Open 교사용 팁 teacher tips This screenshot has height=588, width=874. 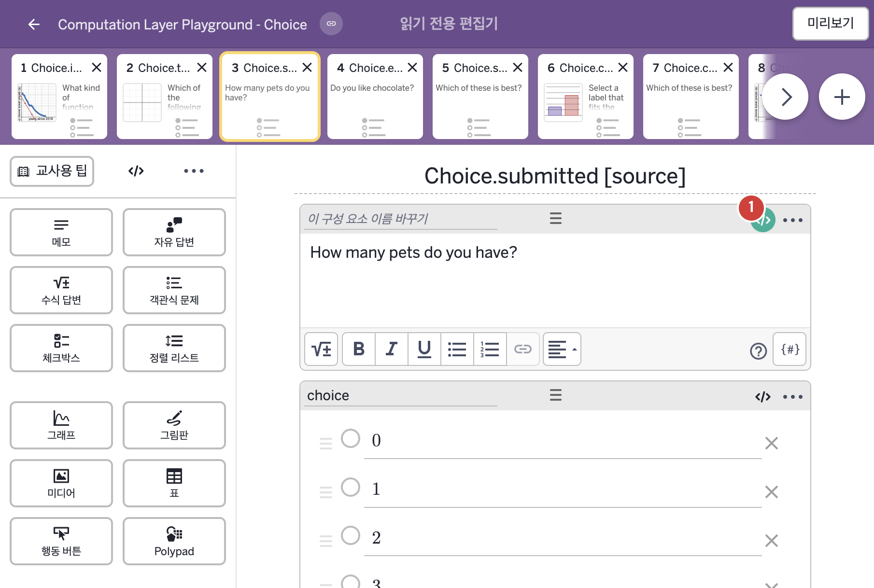(52, 171)
